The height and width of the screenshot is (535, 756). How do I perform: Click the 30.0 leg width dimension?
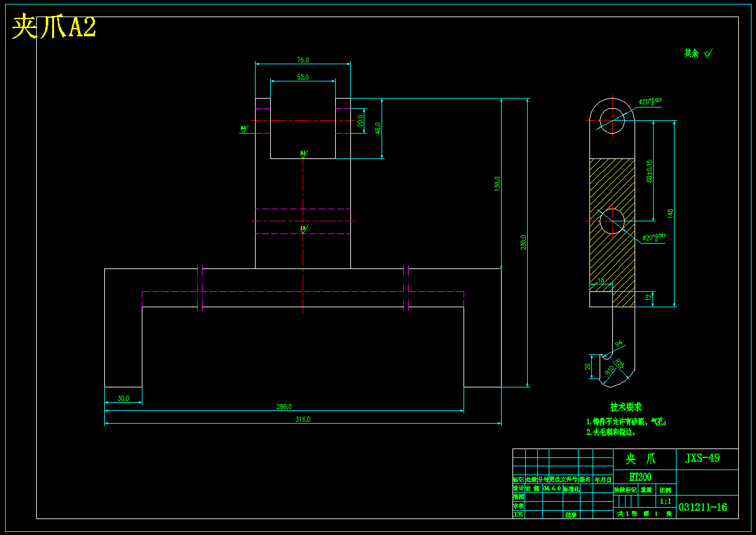pyautogui.click(x=123, y=398)
